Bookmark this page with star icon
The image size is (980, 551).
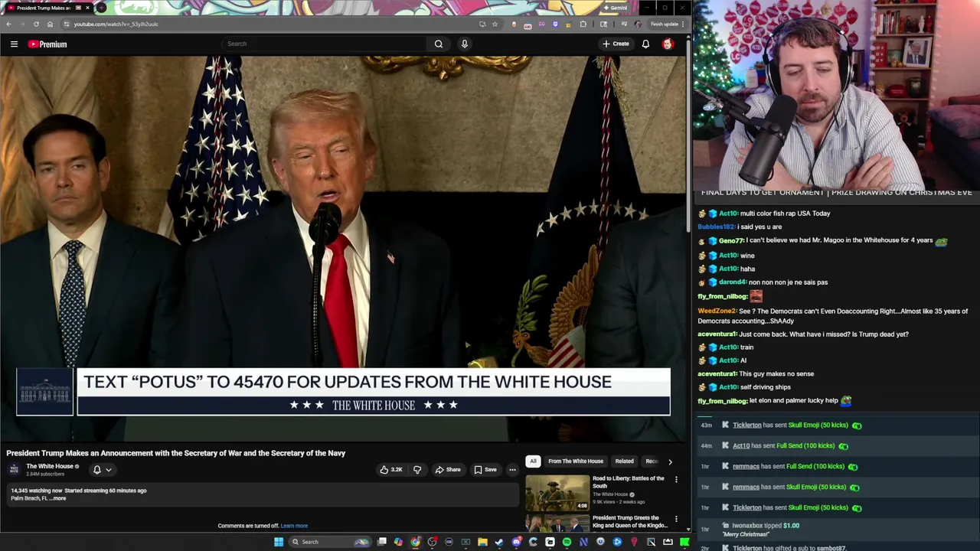(495, 24)
